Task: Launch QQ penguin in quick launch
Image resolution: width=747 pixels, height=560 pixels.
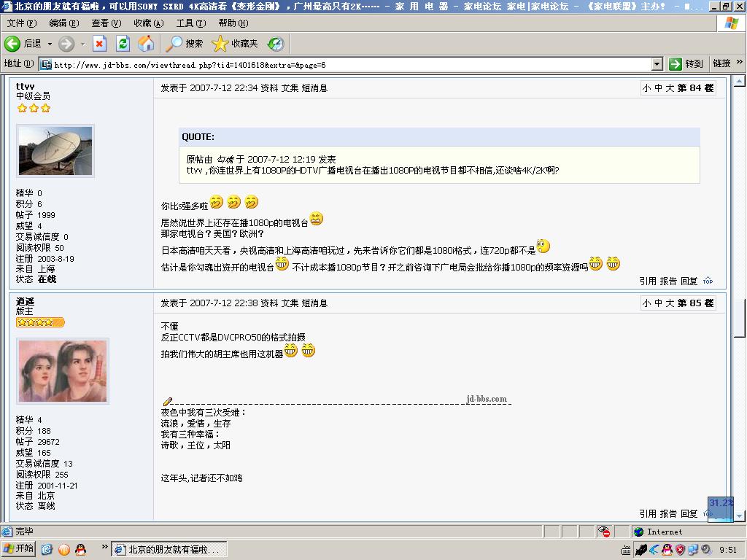Action: pos(80,549)
